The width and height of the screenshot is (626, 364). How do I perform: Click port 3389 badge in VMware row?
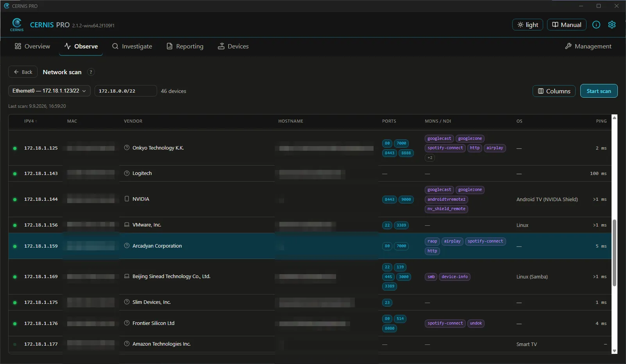tap(401, 225)
